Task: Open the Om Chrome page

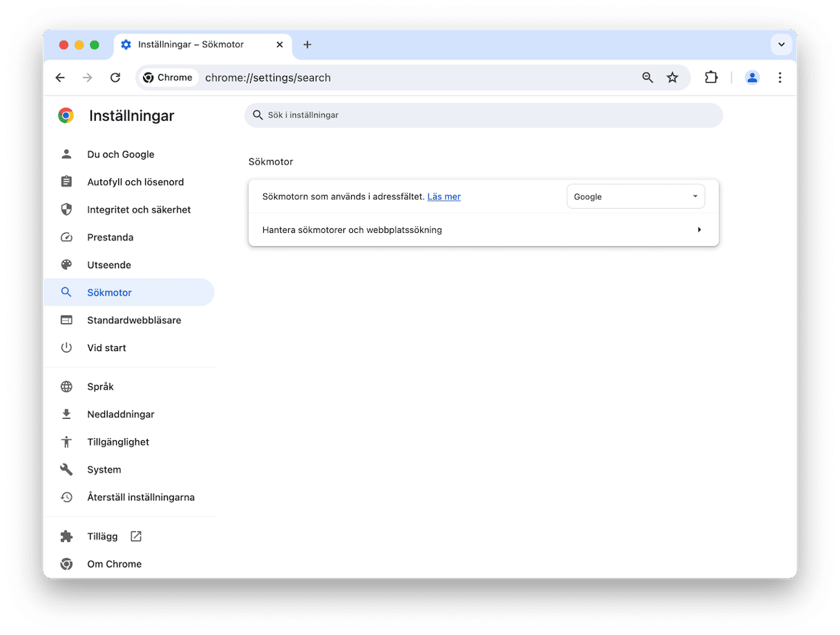Action: (114, 564)
